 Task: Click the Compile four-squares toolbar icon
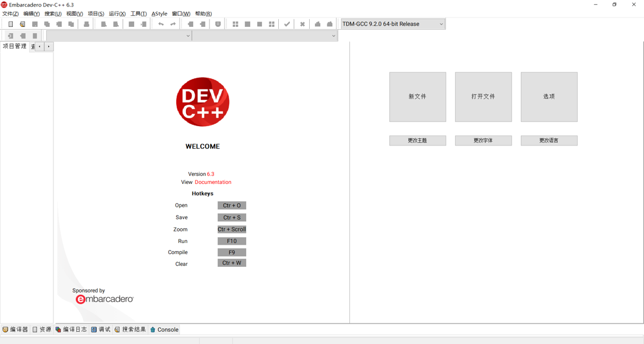tap(235, 25)
